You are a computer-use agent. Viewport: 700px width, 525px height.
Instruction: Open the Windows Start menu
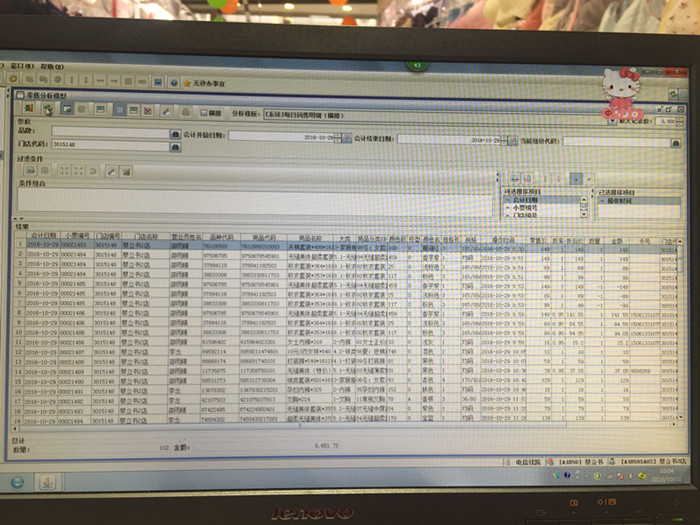(17, 482)
